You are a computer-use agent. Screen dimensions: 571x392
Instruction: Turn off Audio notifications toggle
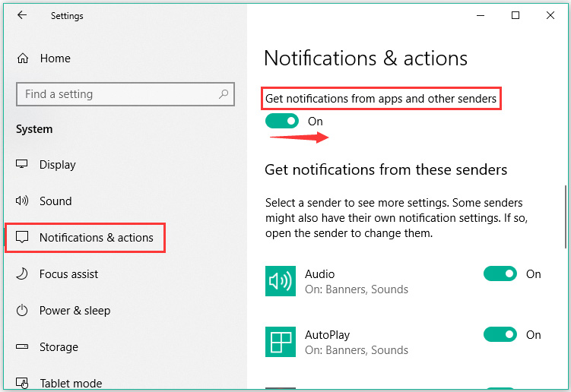(500, 273)
